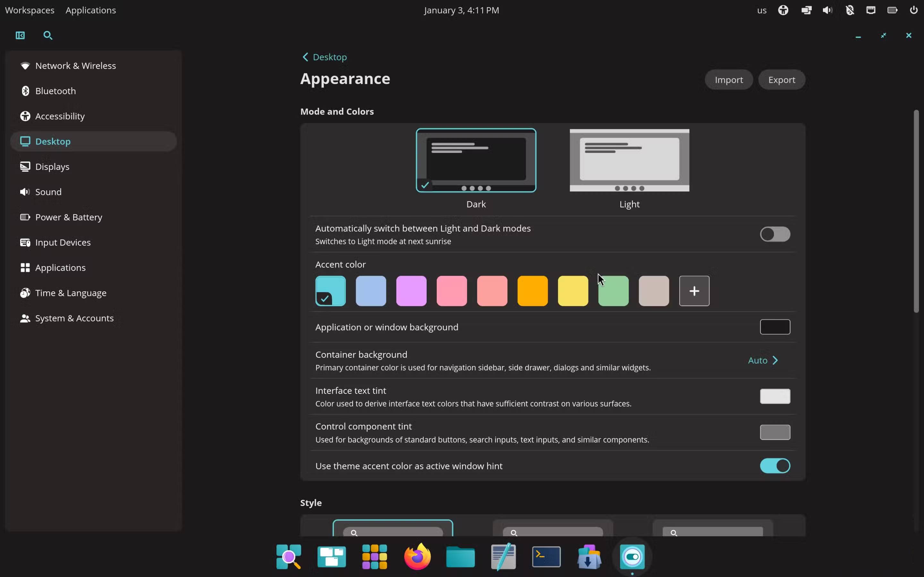Open Bluetooth settings from the sidebar
The height and width of the screenshot is (577, 924).
point(56,91)
